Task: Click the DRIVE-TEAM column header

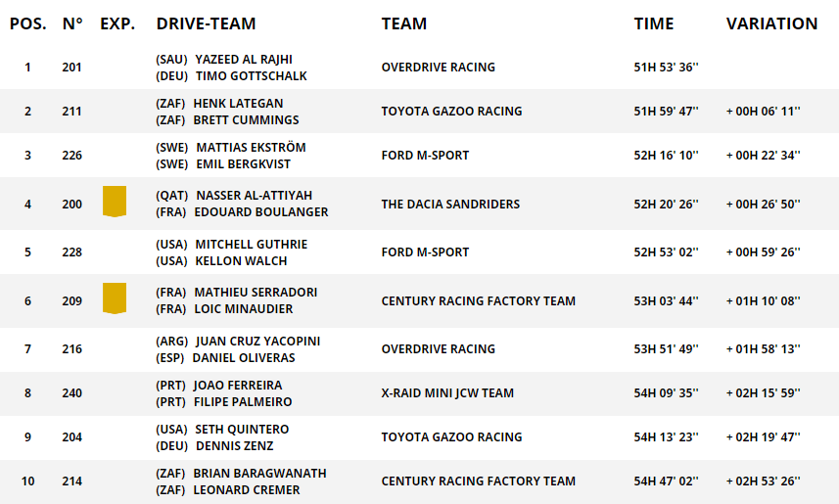Action: [206, 23]
